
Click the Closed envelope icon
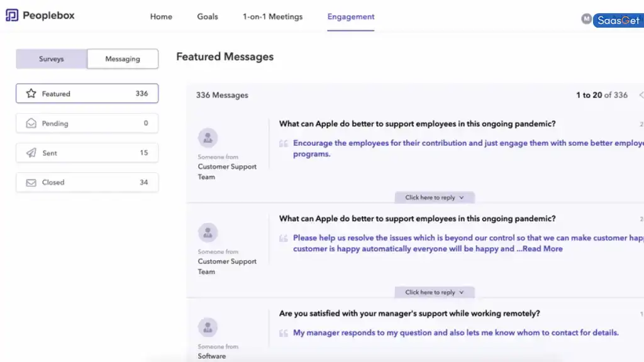click(x=31, y=182)
